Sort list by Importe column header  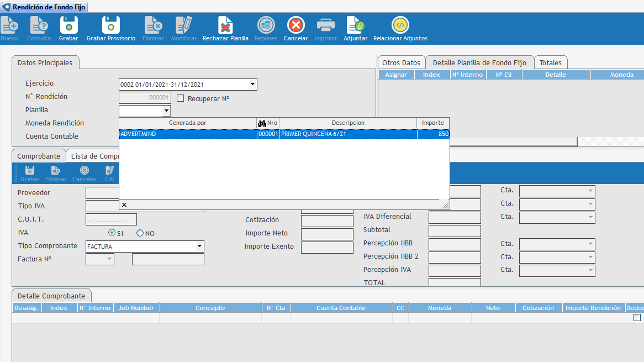tap(433, 123)
